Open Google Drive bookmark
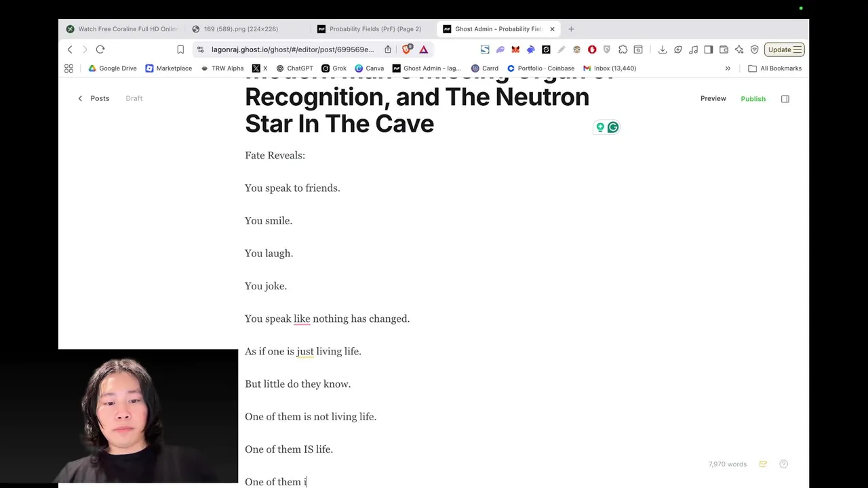Image resolution: width=868 pixels, height=488 pixels. (x=113, y=68)
